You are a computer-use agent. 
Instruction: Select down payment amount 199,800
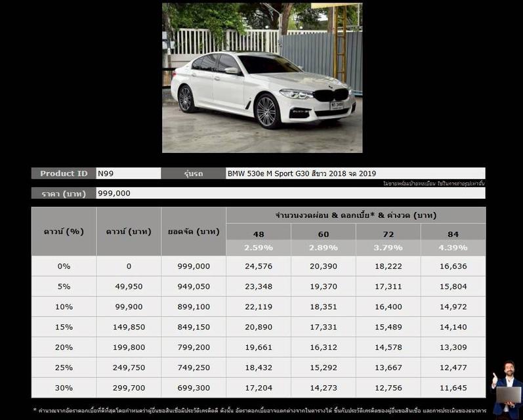129,347
